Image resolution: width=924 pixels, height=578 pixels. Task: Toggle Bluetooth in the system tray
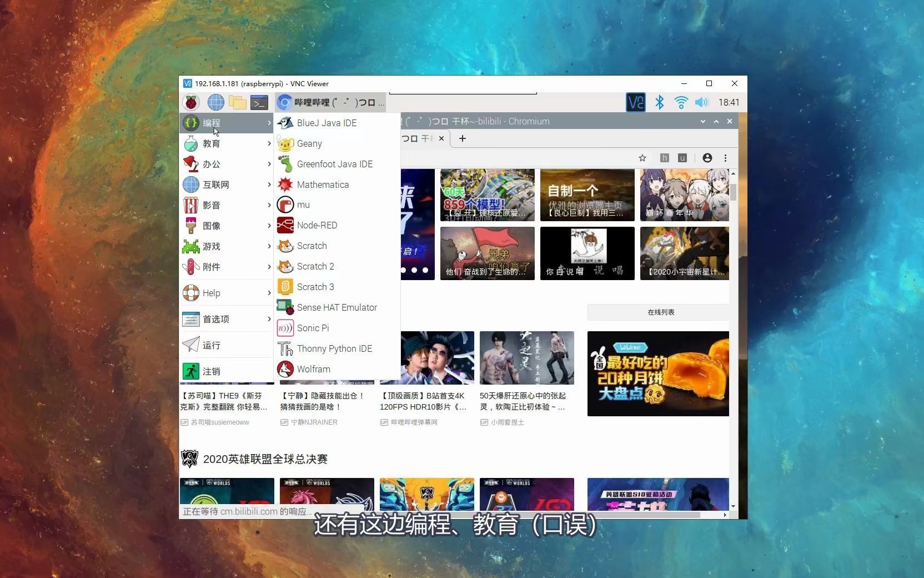click(660, 102)
